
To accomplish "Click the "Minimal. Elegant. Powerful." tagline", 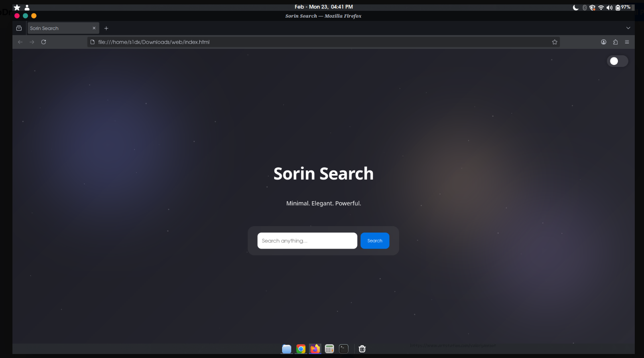I will click(323, 203).
